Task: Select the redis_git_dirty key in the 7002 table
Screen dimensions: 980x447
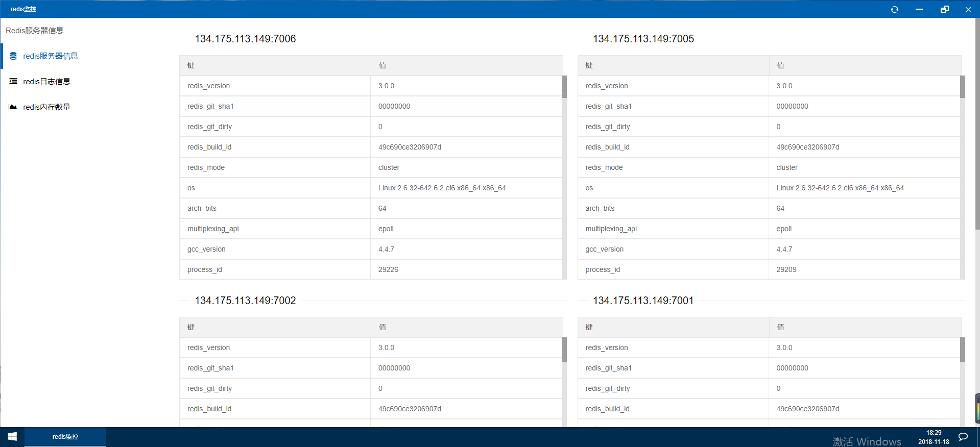Action: (x=209, y=388)
